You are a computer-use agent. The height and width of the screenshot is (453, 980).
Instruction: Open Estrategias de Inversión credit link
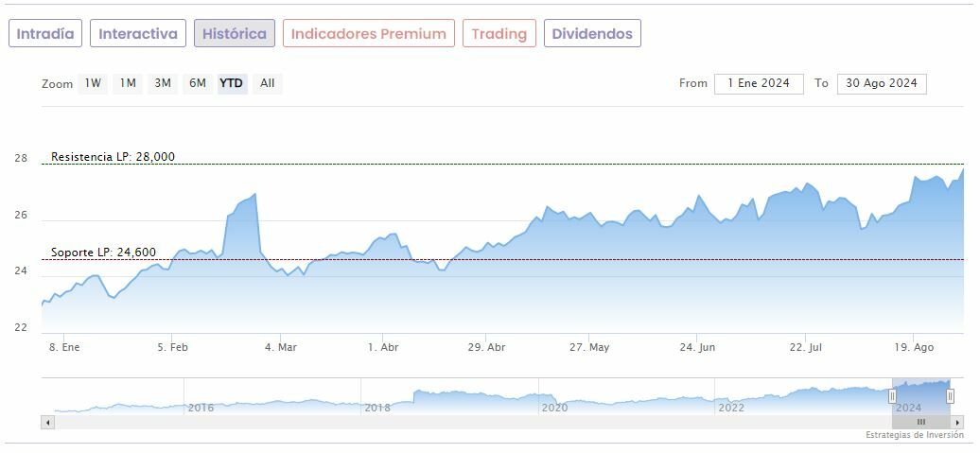(x=914, y=435)
